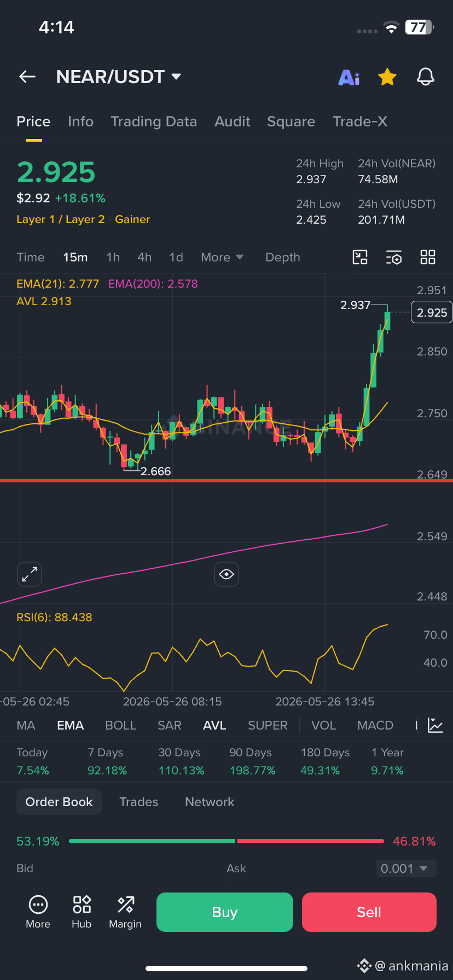This screenshot has width=453, height=980.
Task: Open the chart drawing tools icon
Action: (360, 257)
